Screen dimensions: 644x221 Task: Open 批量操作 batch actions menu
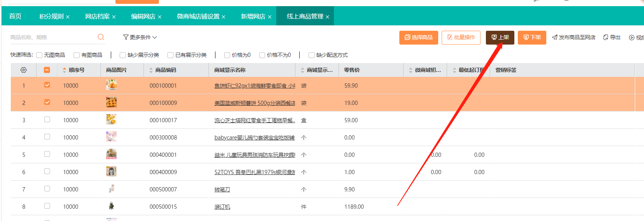[x=461, y=37]
